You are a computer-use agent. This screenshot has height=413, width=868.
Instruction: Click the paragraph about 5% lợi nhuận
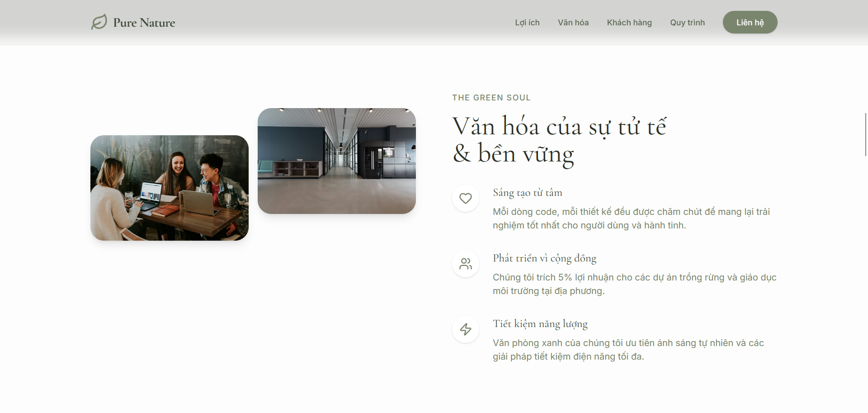pos(634,284)
